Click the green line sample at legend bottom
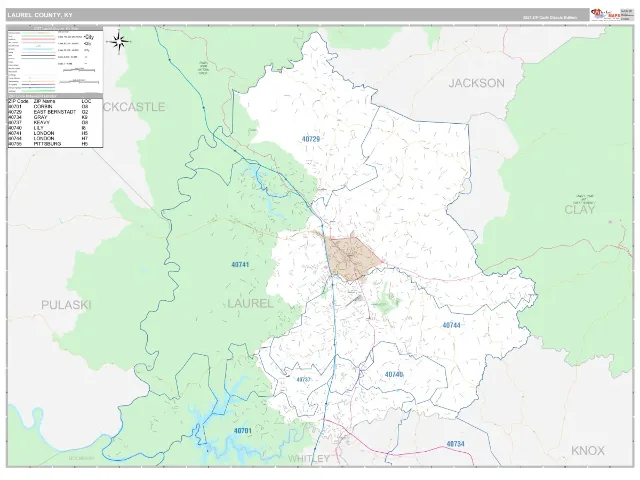Viewport: 640px width, 480px height. coord(38,91)
